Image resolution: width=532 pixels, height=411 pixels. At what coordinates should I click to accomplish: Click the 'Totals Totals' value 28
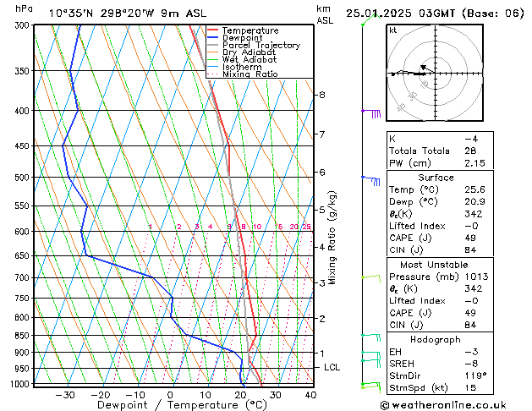pyautogui.click(x=470, y=151)
